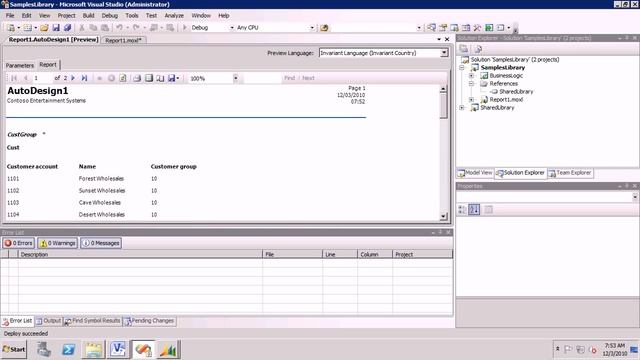Open the Find Symbol Results tab
This screenshot has height=360, width=640.
click(x=93, y=321)
